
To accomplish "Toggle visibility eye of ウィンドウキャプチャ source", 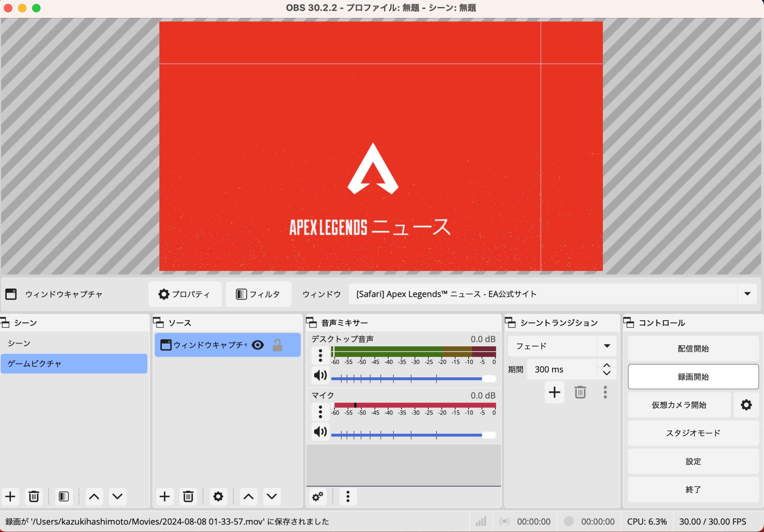I will [258, 345].
